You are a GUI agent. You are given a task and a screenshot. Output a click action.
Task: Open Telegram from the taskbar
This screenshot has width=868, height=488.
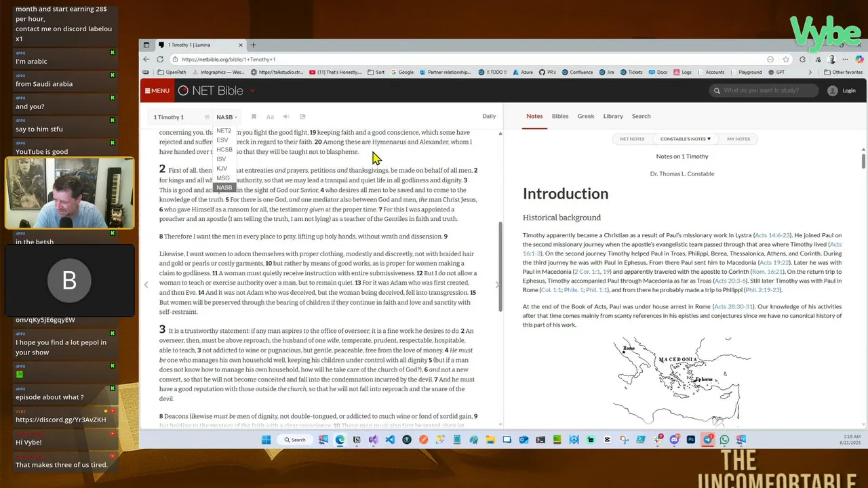coord(708,439)
